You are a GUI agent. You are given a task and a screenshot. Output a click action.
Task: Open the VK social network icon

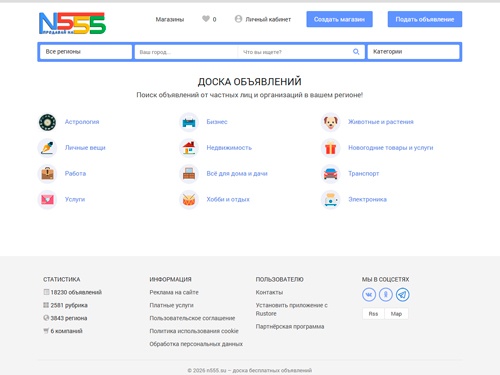pos(369,295)
